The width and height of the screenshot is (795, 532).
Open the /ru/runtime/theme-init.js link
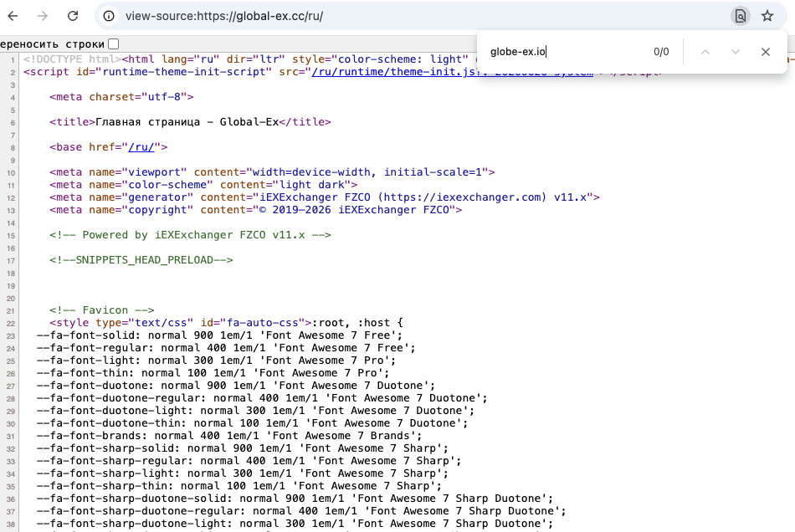click(394, 72)
